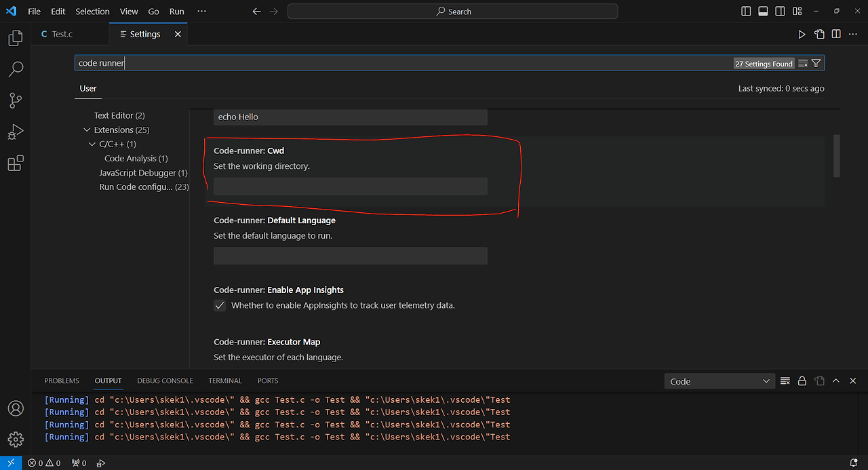Image resolution: width=868 pixels, height=470 pixels.
Task: Click the title bar Search command box
Action: [x=453, y=12]
